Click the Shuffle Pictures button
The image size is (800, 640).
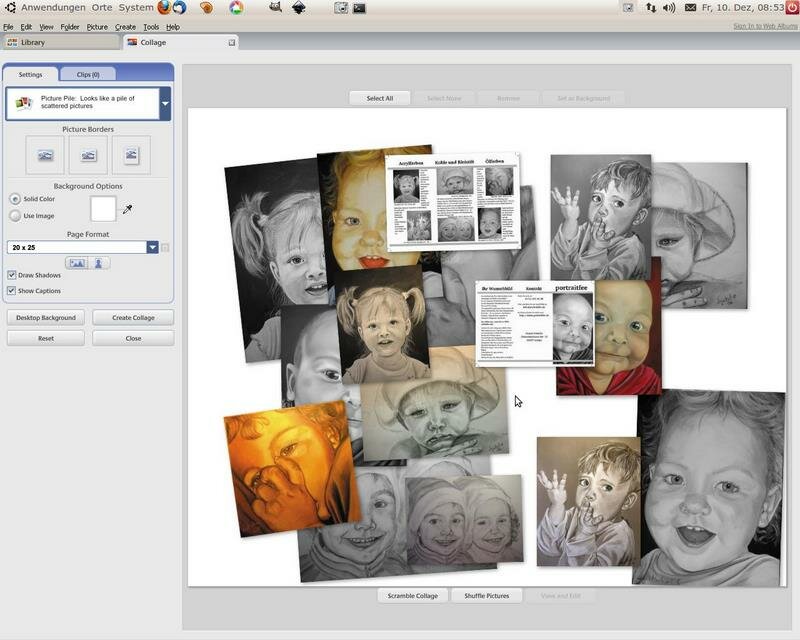pos(487,596)
